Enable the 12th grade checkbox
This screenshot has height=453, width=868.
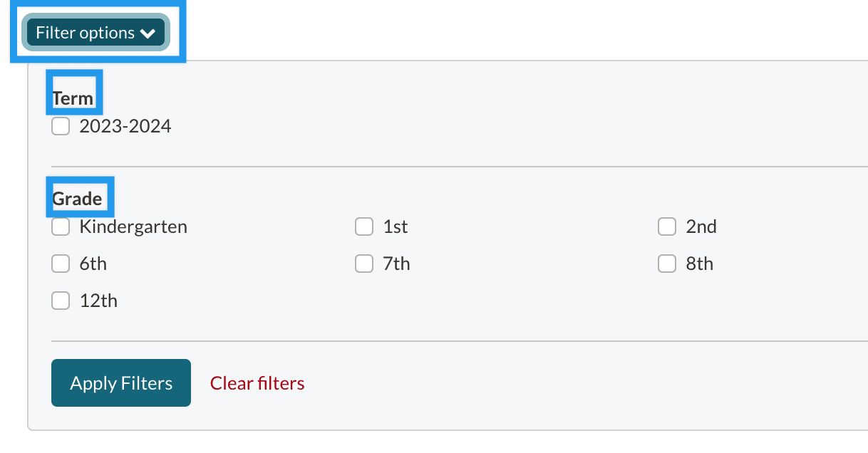(61, 301)
